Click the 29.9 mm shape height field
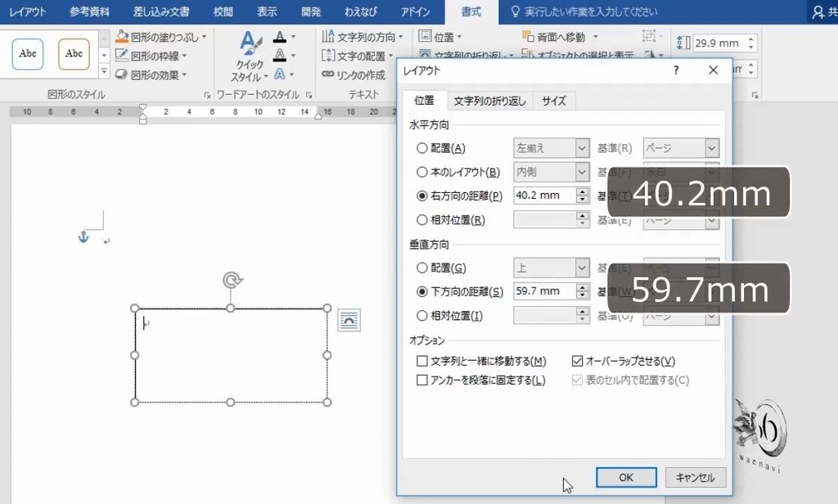This screenshot has height=504, width=838. 719,43
